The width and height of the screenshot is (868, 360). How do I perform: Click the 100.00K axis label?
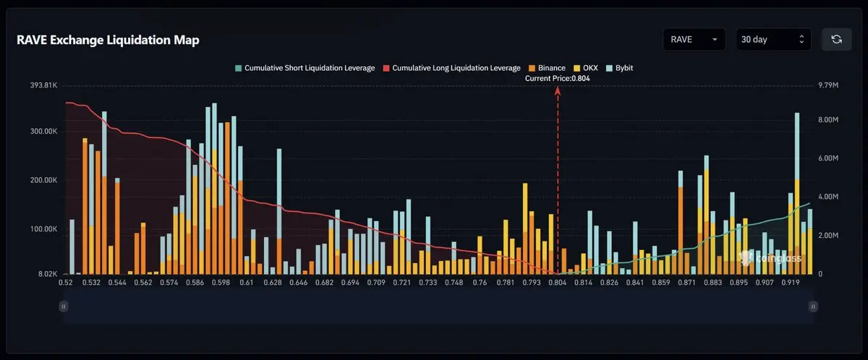42,229
